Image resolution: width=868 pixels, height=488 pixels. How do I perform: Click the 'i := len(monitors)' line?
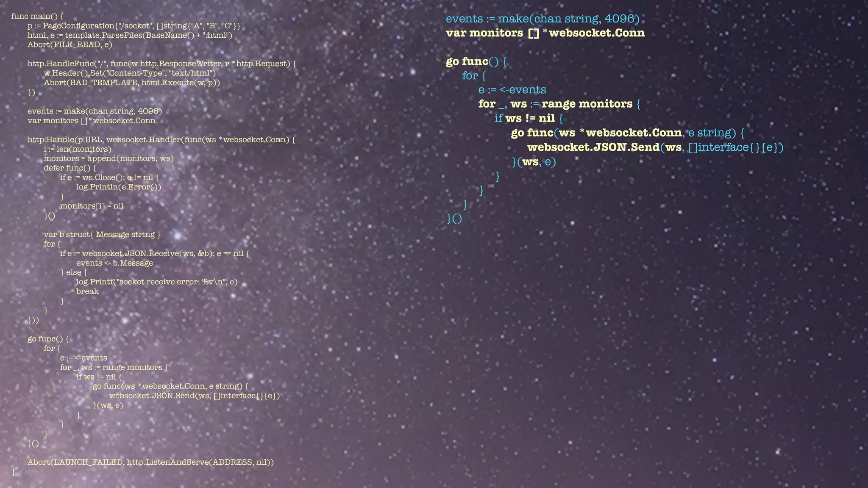78,149
